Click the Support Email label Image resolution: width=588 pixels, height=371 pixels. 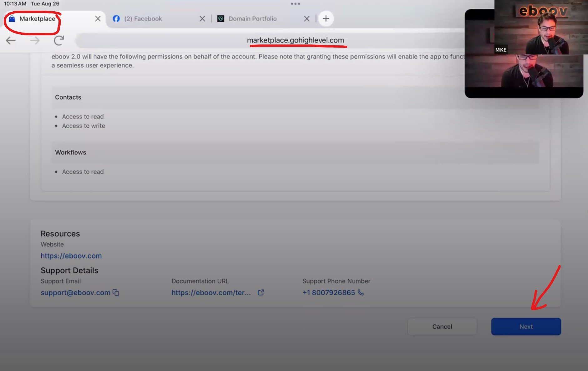tap(61, 281)
